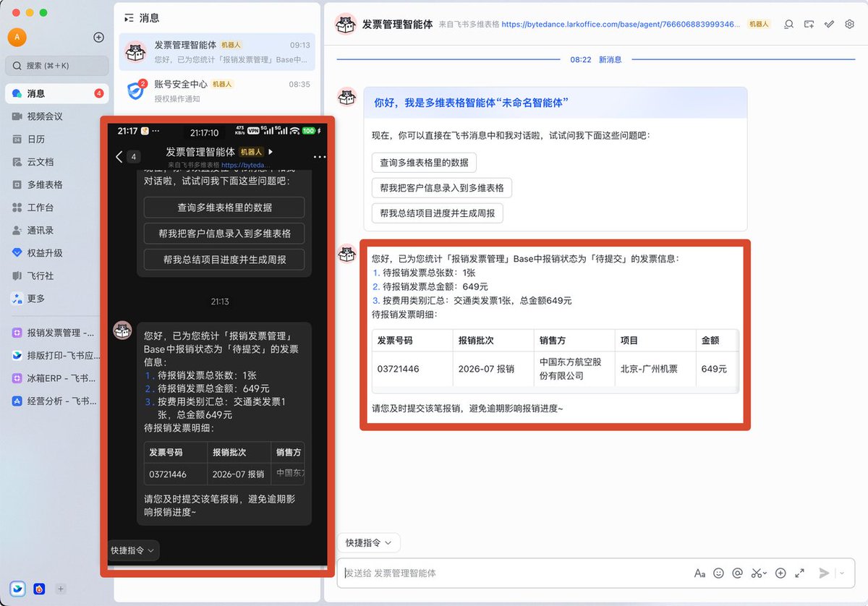This screenshot has height=606, width=868.
Task: Open the bytedance.larkoffice.com agent link
Action: [x=621, y=24]
